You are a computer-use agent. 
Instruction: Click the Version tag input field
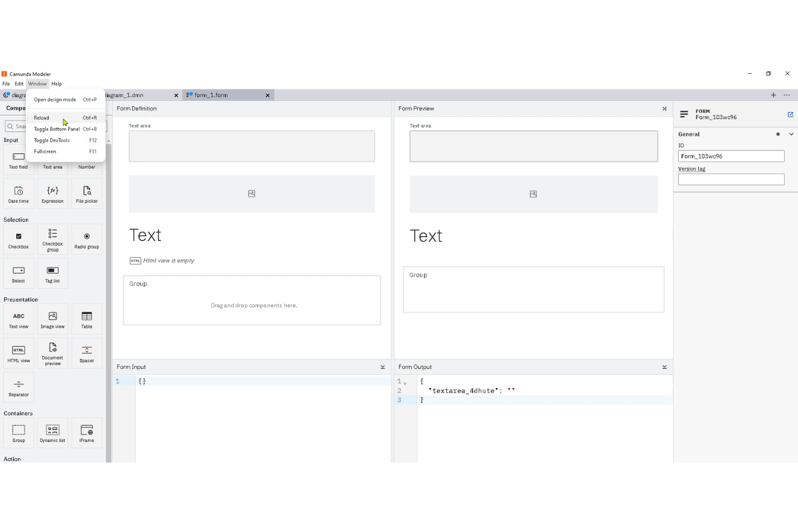(x=731, y=179)
